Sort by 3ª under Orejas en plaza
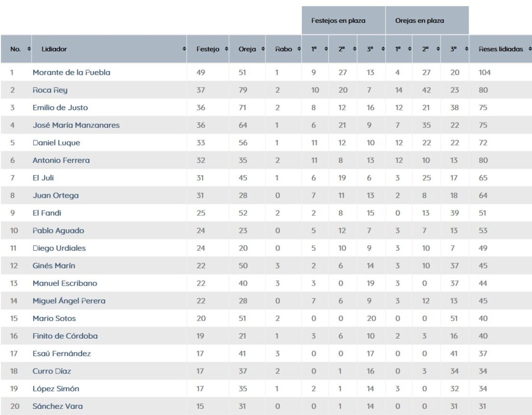This screenshot has height=415, width=532. click(467, 49)
